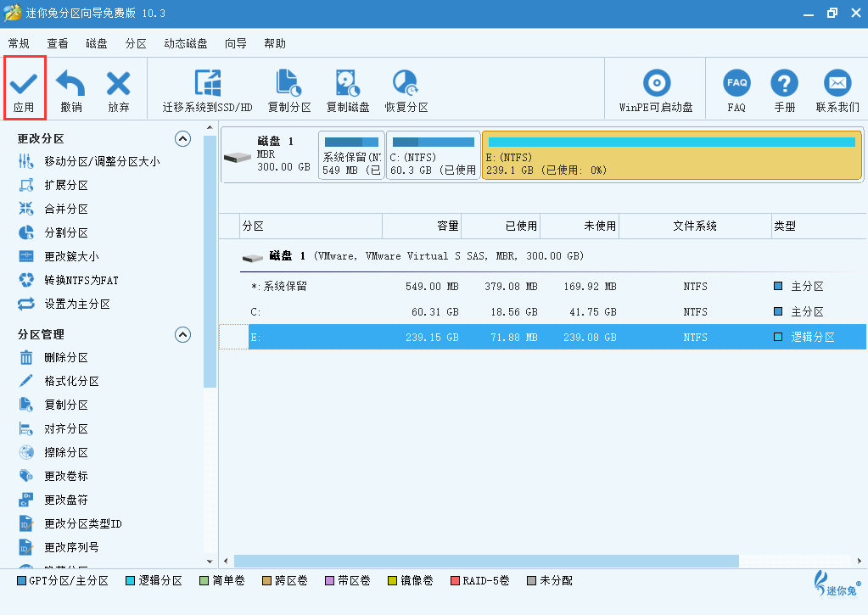Click the horizontal scrollbar thumb
Viewport: 868px width, 615px height.
coord(486,562)
